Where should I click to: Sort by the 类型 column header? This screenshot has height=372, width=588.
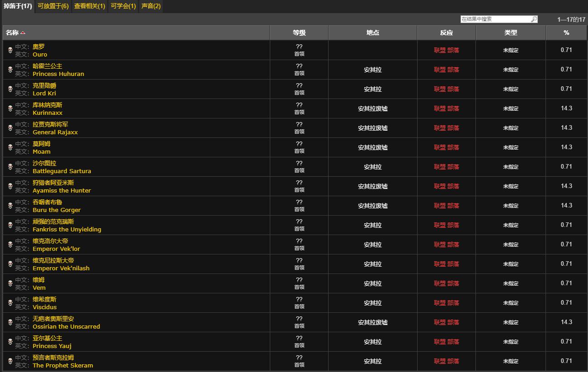[x=511, y=33]
